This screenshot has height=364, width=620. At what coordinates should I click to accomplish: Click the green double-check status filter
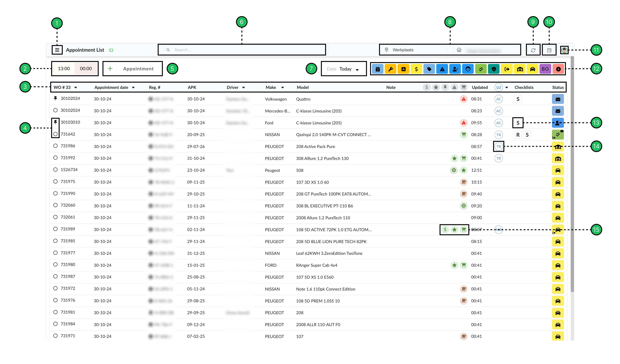(x=481, y=69)
